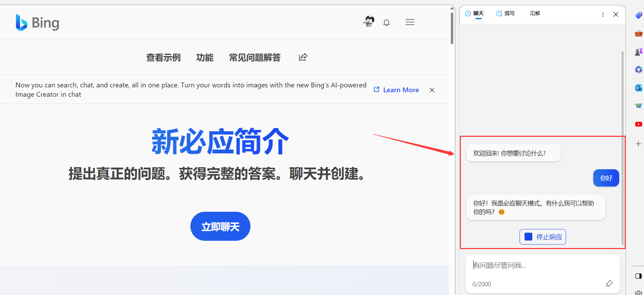Switch to the 聊天 tab in sidebar
Viewport: 644px width, 295px height.
[x=475, y=13]
